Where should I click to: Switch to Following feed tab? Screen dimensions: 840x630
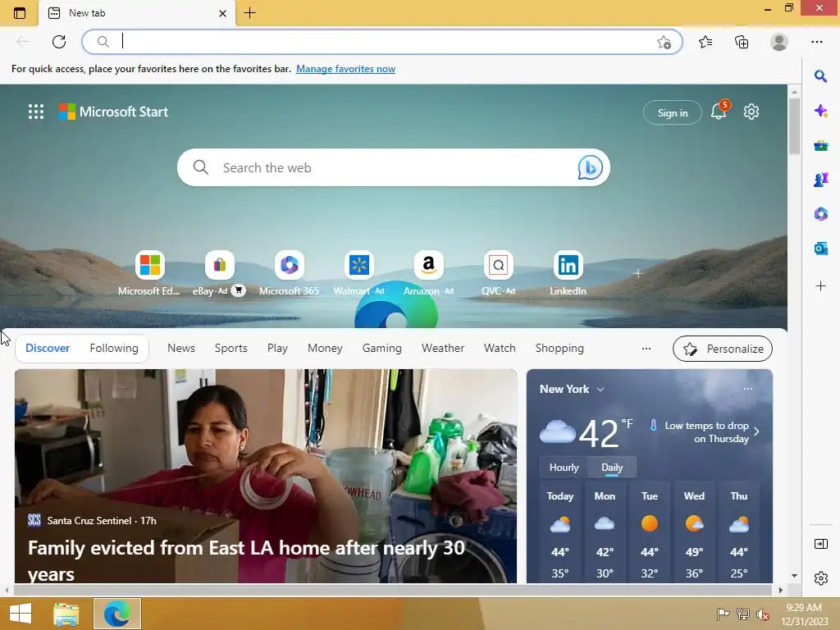click(114, 348)
